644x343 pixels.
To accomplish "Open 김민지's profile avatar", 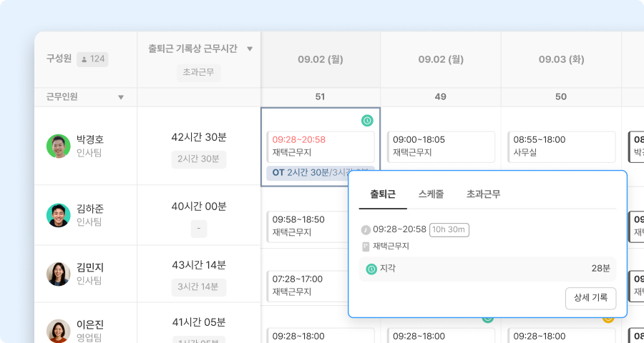I will pos(59,274).
